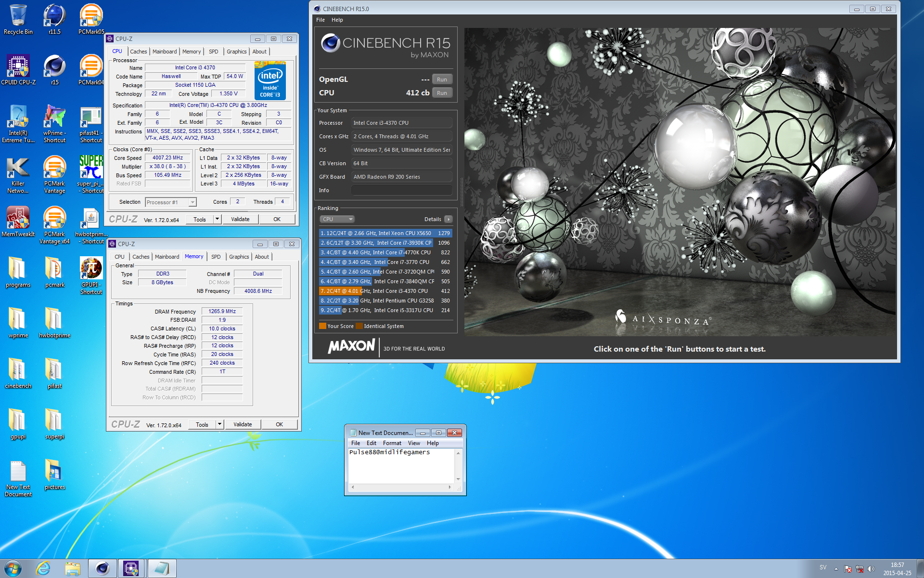924x578 pixels.
Task: Click the Windows Start orb
Action: pyautogui.click(x=13, y=568)
